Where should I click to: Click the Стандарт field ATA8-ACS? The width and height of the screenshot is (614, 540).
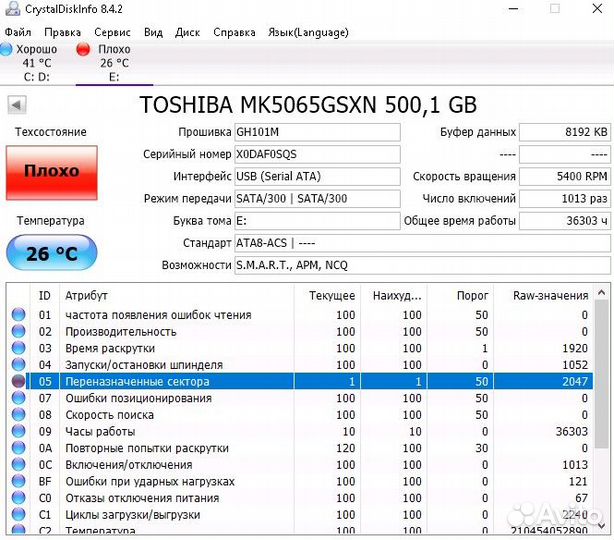pyautogui.click(x=423, y=243)
